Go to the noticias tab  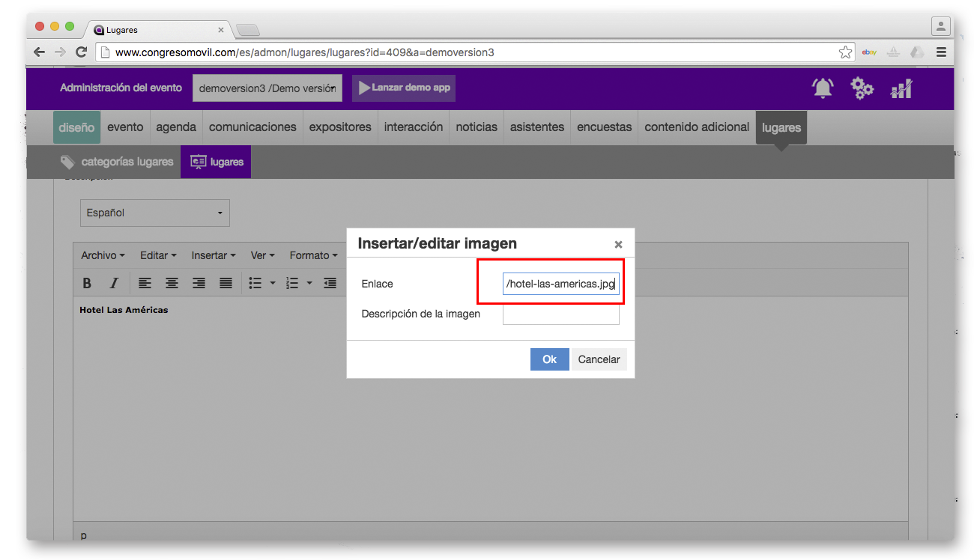click(x=477, y=127)
